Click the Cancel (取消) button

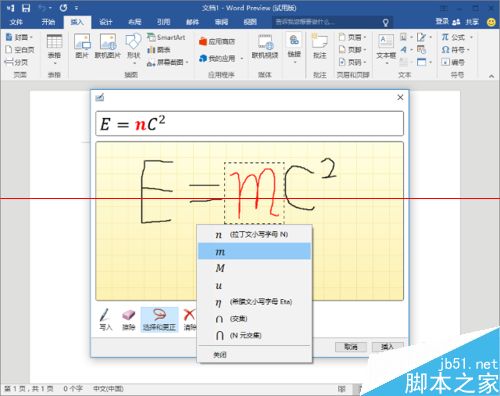click(x=351, y=347)
